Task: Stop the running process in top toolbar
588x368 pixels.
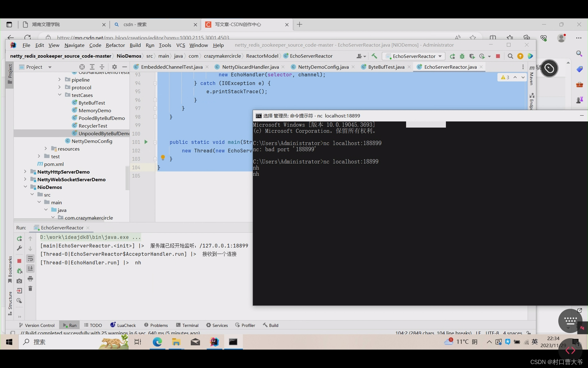Action: (498, 56)
